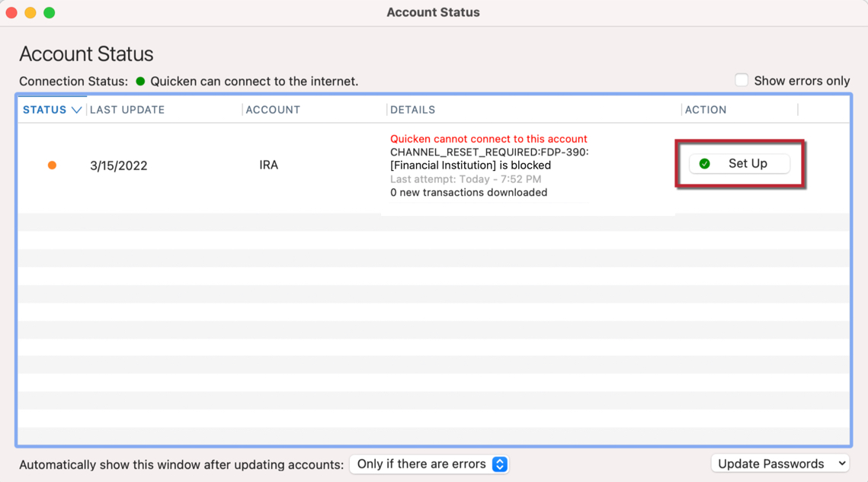This screenshot has height=482, width=868.
Task: Click the orange status dot for IRA
Action: tap(52, 165)
